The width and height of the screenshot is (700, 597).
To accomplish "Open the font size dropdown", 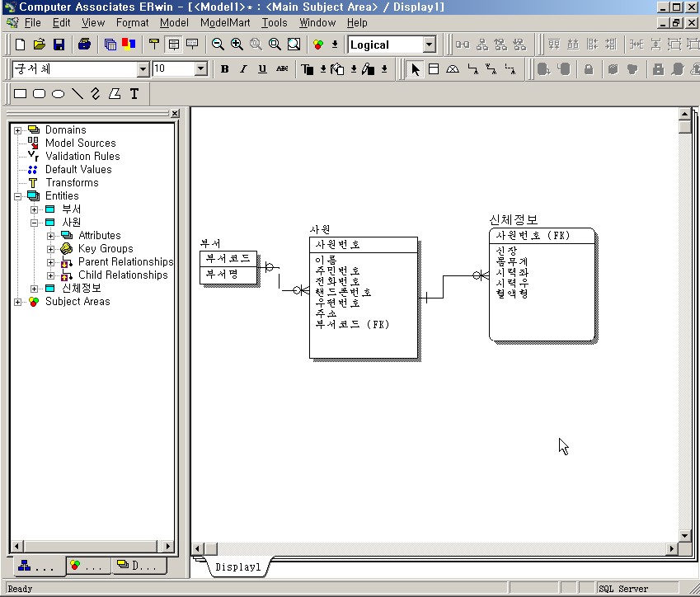I will point(201,68).
